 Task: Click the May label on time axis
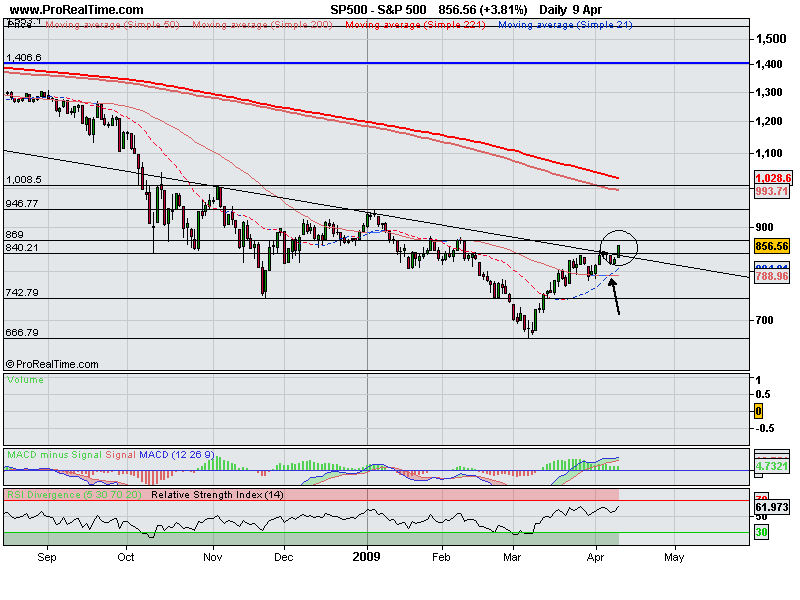point(674,558)
